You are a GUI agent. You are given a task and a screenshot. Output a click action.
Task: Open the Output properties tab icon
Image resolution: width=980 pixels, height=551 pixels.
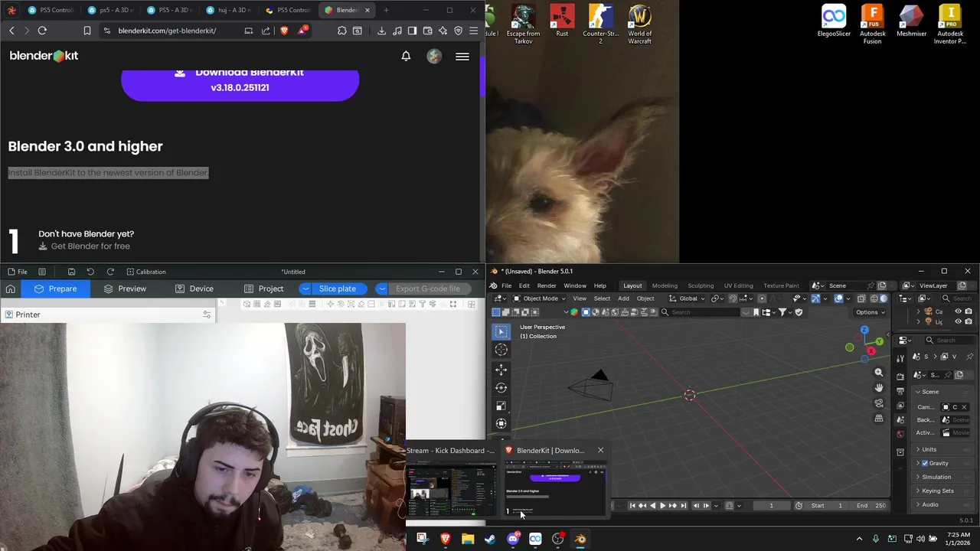coord(900,391)
